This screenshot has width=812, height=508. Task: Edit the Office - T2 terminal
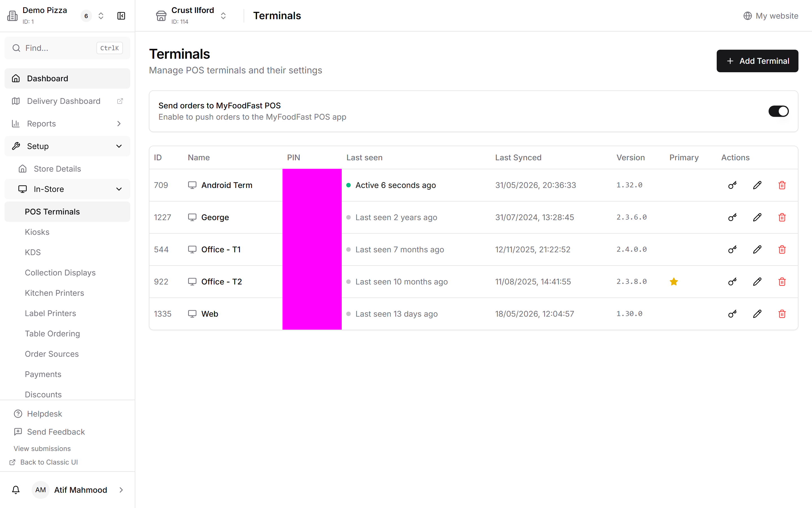(x=757, y=282)
